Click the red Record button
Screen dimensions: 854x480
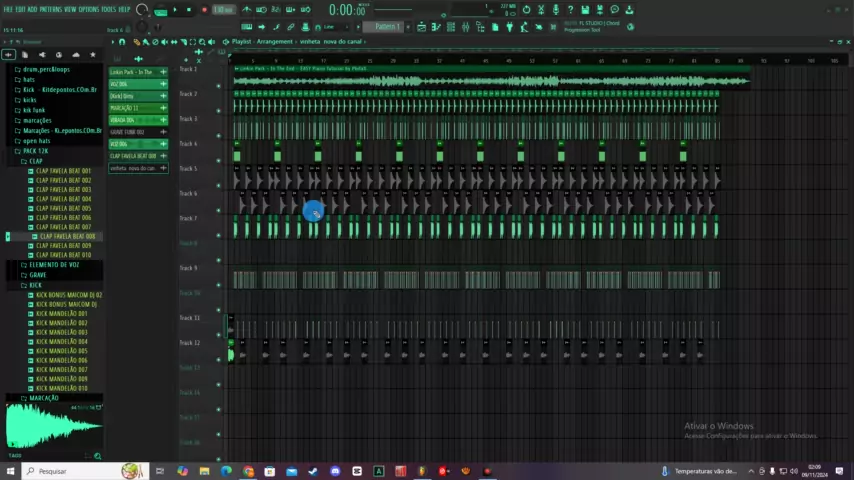tap(204, 10)
